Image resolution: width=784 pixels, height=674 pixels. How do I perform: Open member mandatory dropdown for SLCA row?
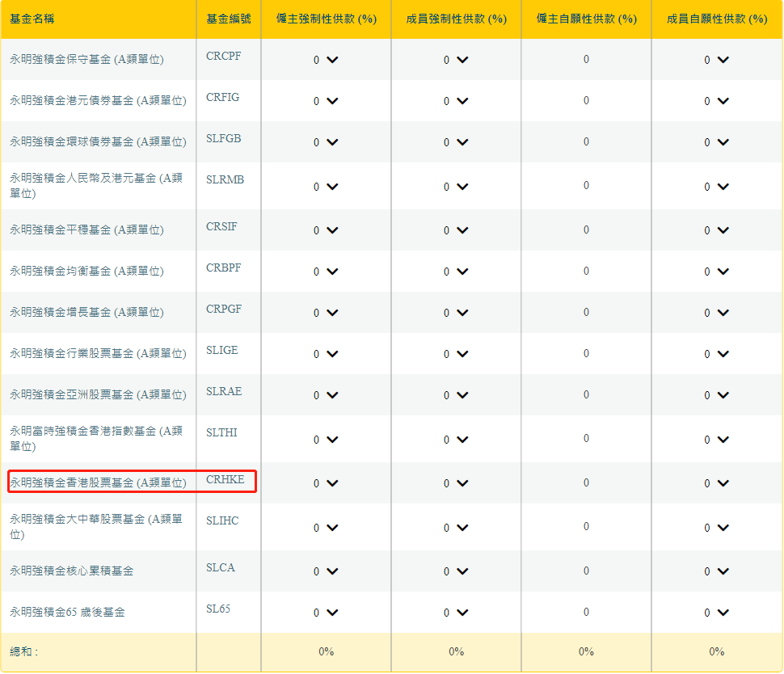click(456, 571)
